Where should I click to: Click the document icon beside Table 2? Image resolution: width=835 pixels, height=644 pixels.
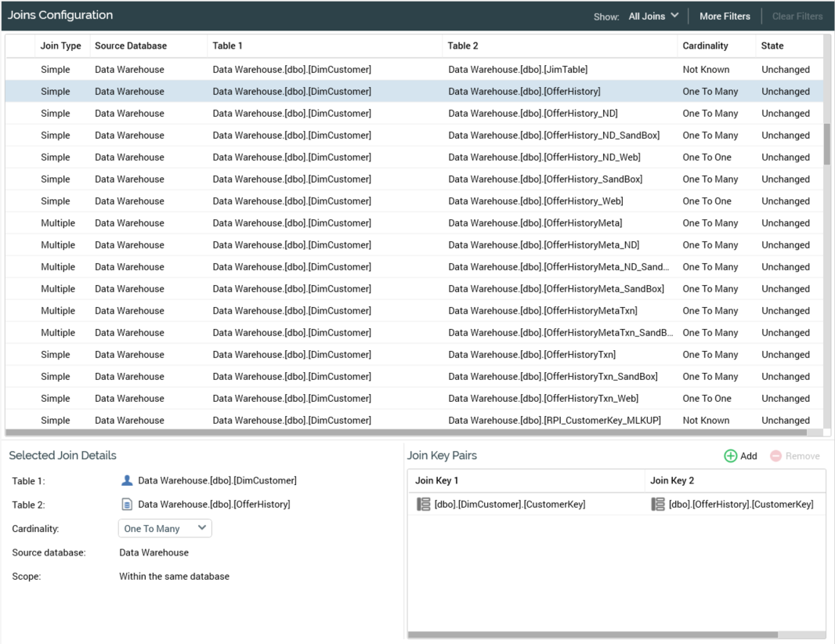click(x=127, y=505)
